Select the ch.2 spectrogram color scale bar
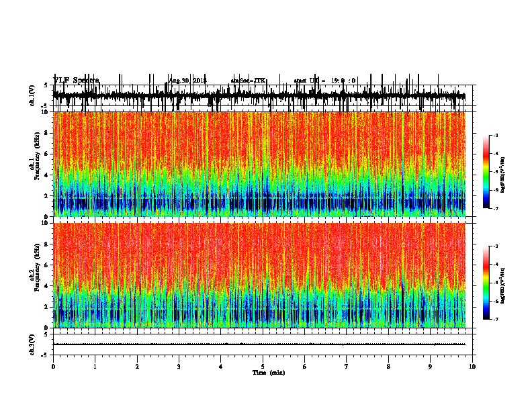The height and width of the screenshot is (411, 532). (486, 283)
